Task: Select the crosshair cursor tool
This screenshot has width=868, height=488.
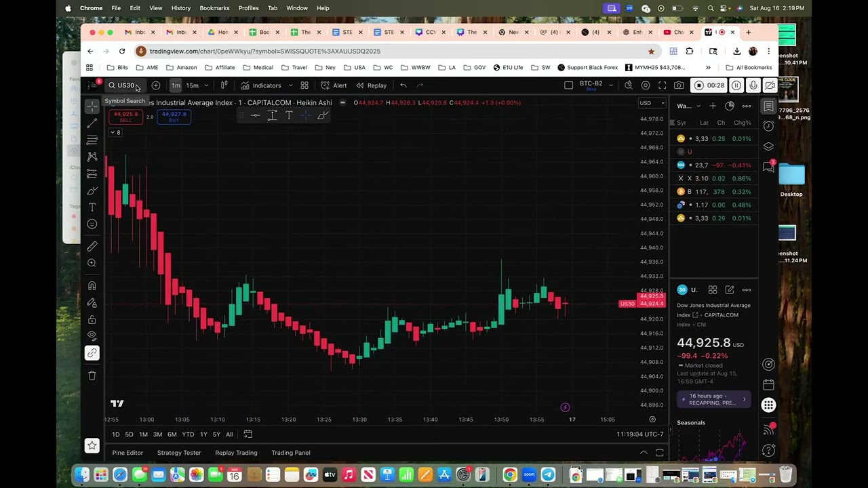Action: point(92,106)
